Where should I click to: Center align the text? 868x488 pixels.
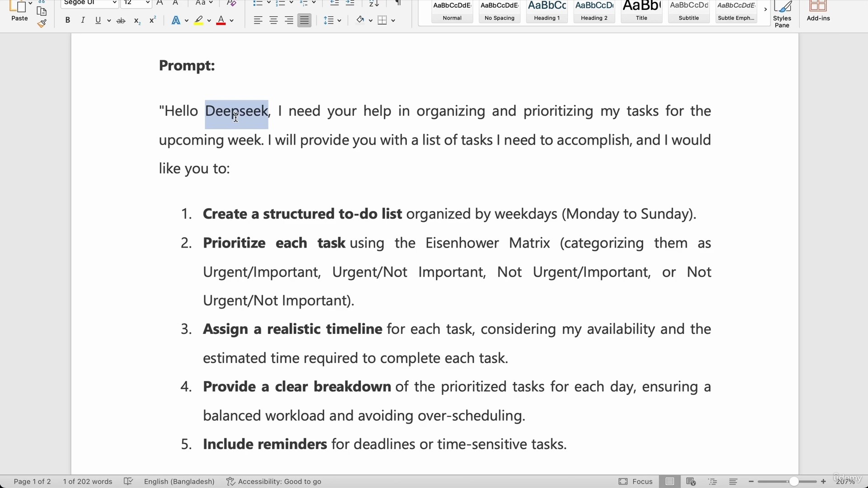pyautogui.click(x=274, y=20)
